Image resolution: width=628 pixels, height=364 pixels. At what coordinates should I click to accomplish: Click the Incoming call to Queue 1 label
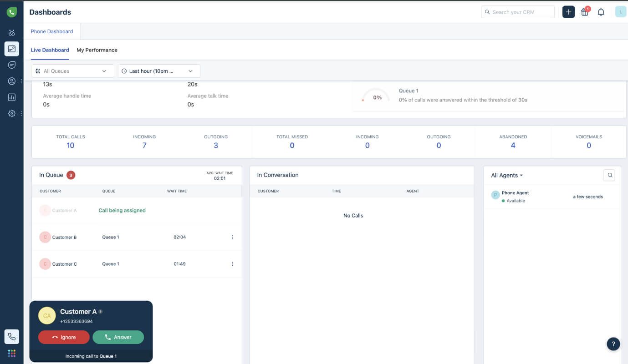91,356
